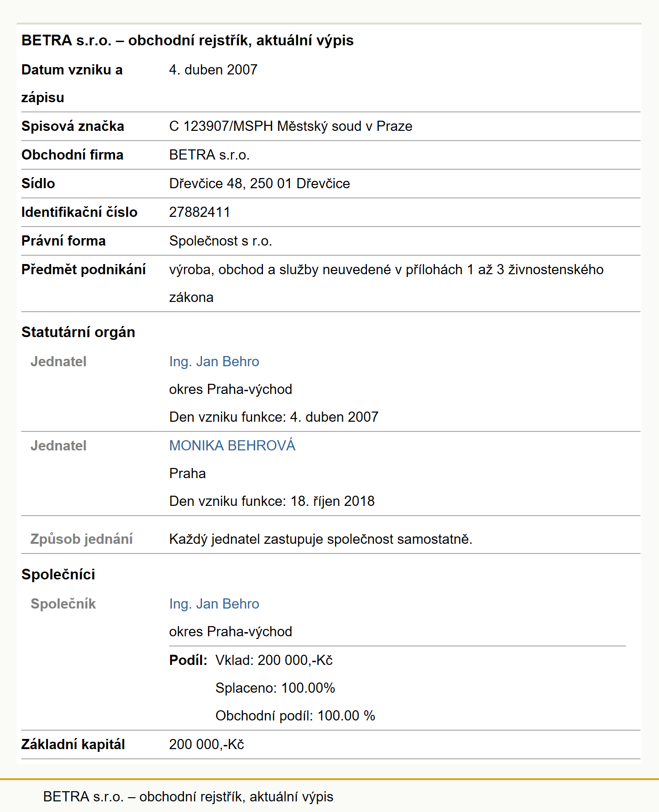Click the Předmět podnikání description text

coord(386,283)
